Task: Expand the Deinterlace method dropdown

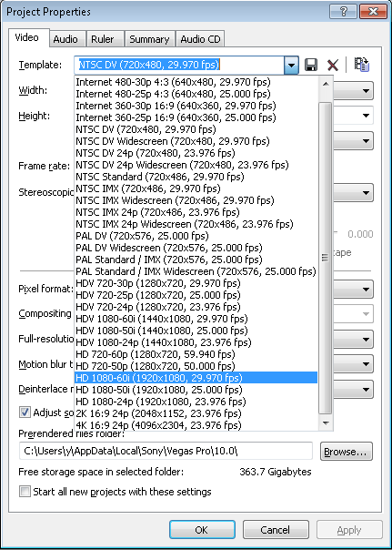Action: 366,390
